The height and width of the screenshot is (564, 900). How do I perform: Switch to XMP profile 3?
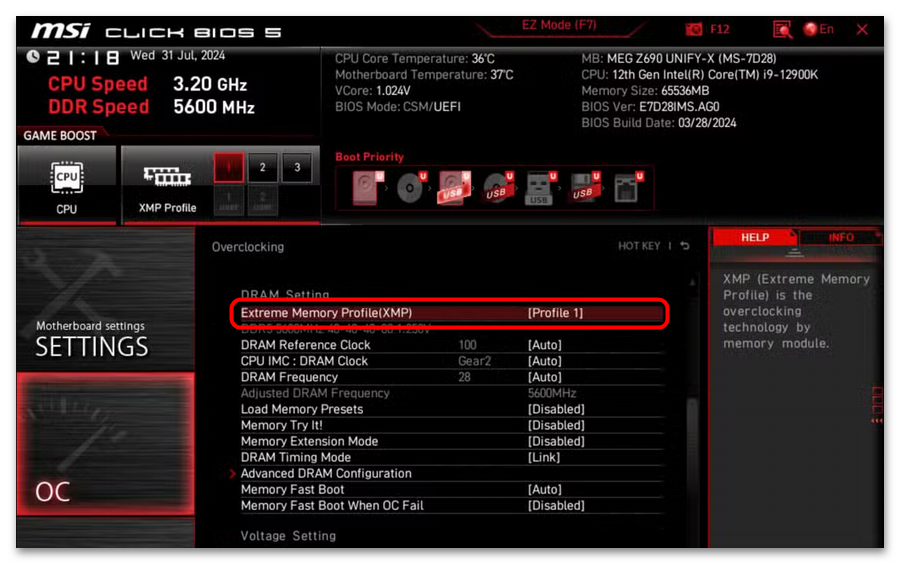coord(296,167)
